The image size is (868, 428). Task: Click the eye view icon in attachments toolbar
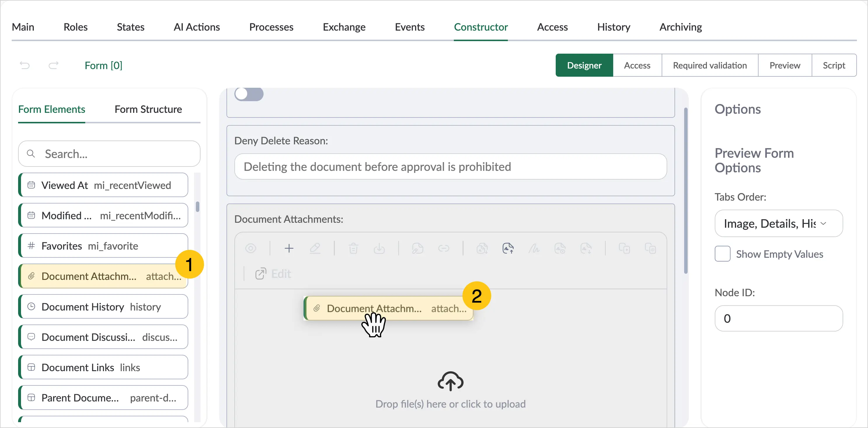click(251, 248)
